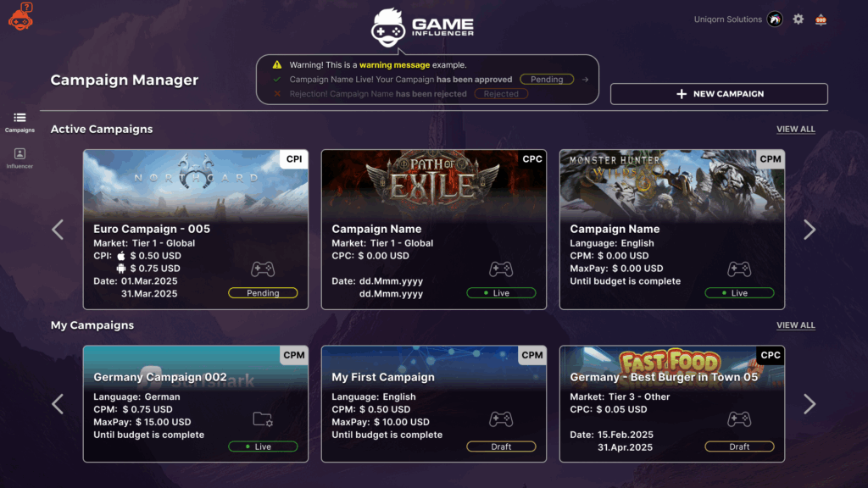This screenshot has width=868, height=488.
Task: Click the Active Campaigns heading
Action: click(102, 129)
